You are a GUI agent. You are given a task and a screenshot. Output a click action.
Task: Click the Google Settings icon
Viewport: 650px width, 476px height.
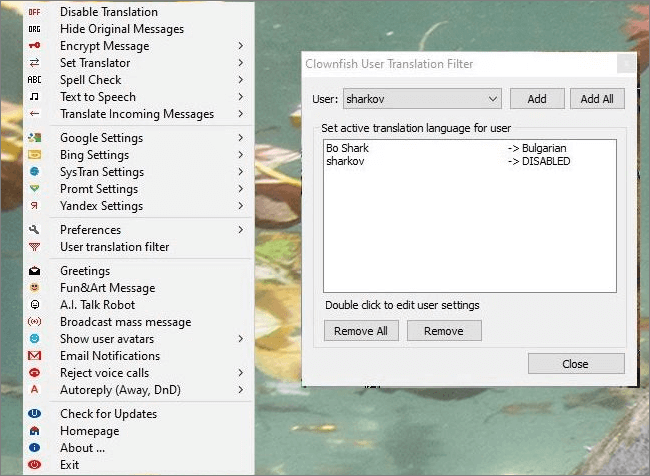[34, 138]
